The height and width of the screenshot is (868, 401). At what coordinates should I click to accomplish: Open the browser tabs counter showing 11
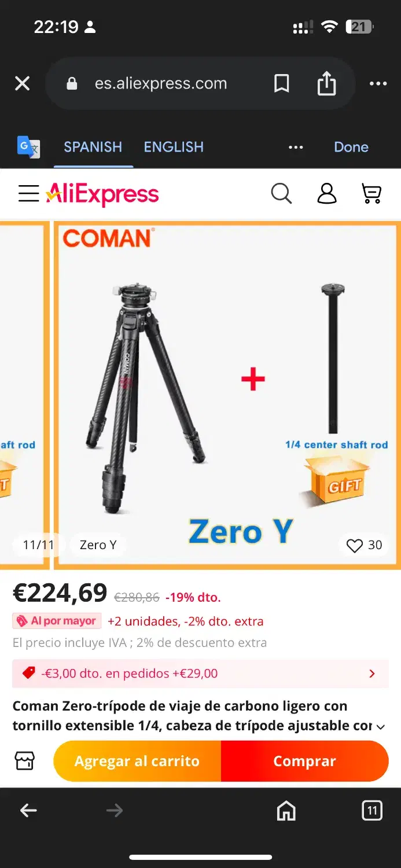click(372, 811)
